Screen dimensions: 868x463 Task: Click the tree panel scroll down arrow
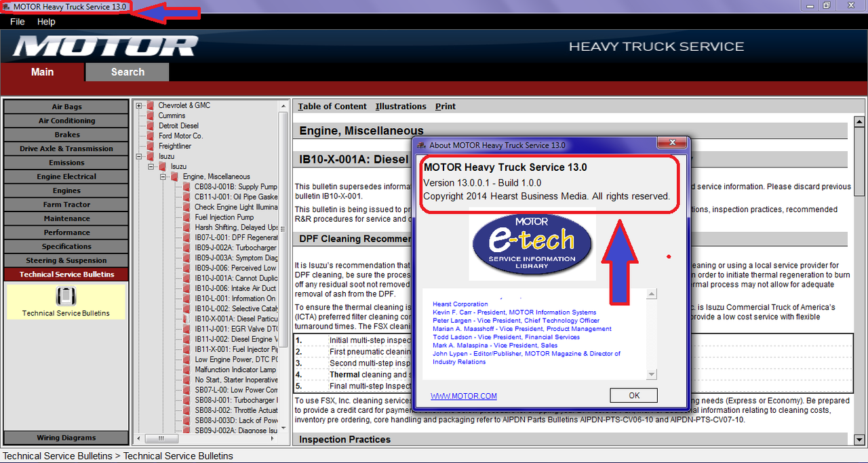pyautogui.click(x=284, y=429)
